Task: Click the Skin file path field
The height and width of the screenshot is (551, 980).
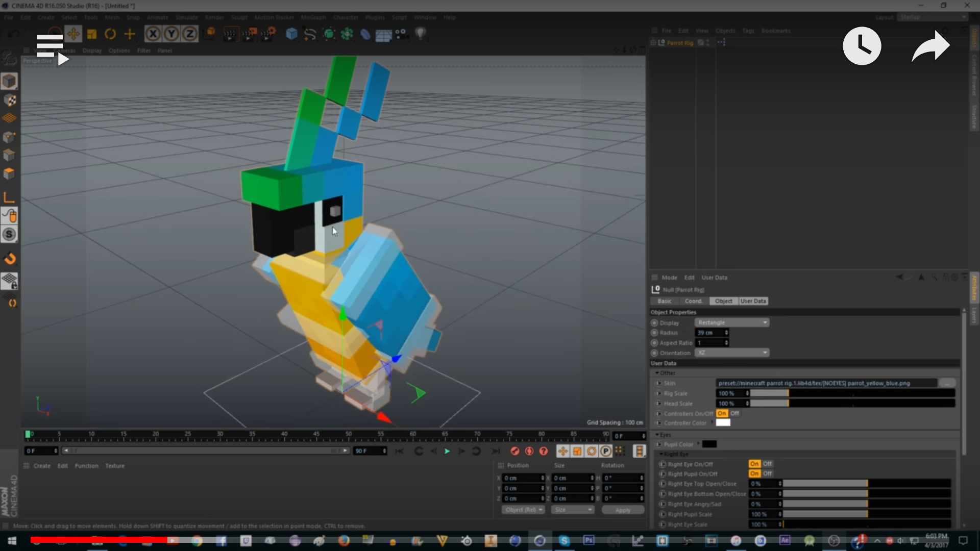Action: click(826, 383)
